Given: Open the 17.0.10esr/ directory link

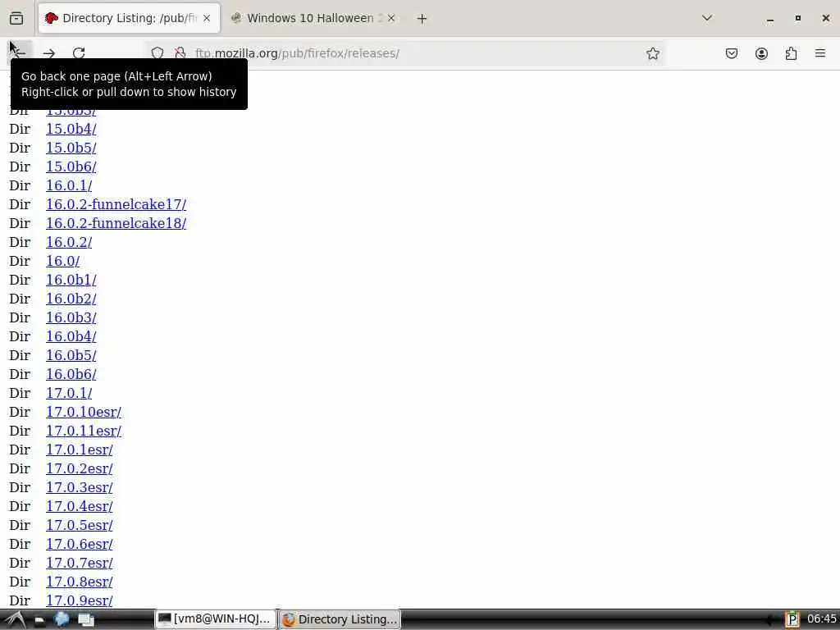Looking at the screenshot, I should pos(84,412).
